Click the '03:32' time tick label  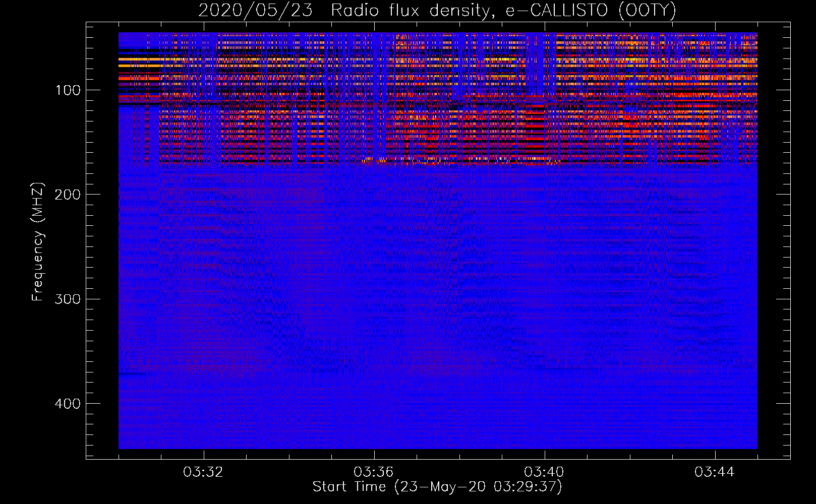203,472
